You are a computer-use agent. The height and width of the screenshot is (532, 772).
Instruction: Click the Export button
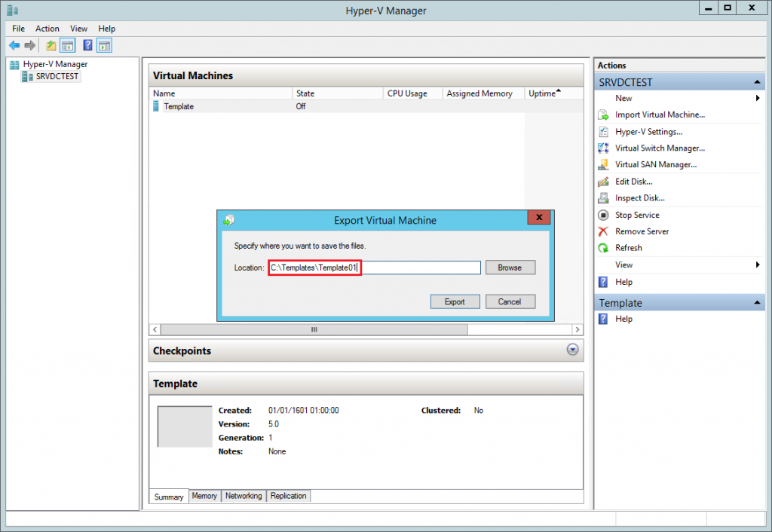[x=455, y=301]
